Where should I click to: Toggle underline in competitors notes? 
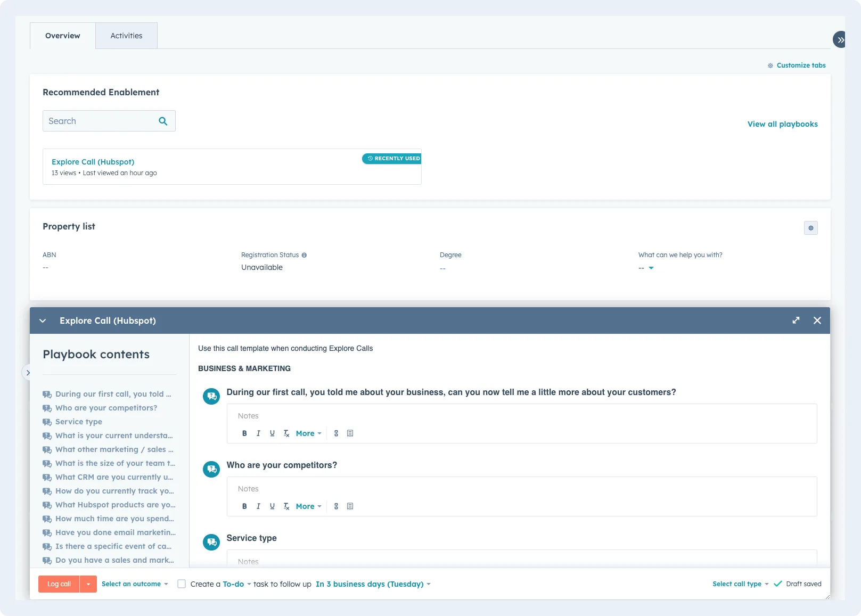coord(272,506)
